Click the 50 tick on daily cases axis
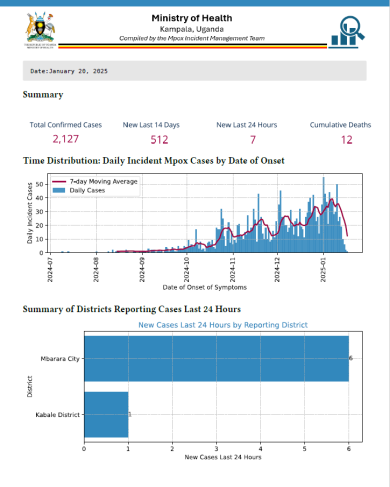The image size is (390, 487). pos(40,184)
